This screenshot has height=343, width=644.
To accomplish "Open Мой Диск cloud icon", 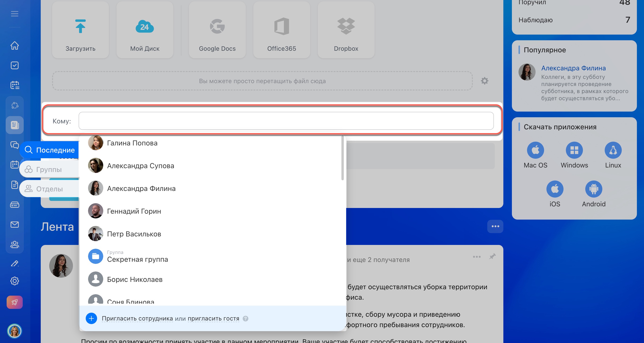I will tap(144, 26).
